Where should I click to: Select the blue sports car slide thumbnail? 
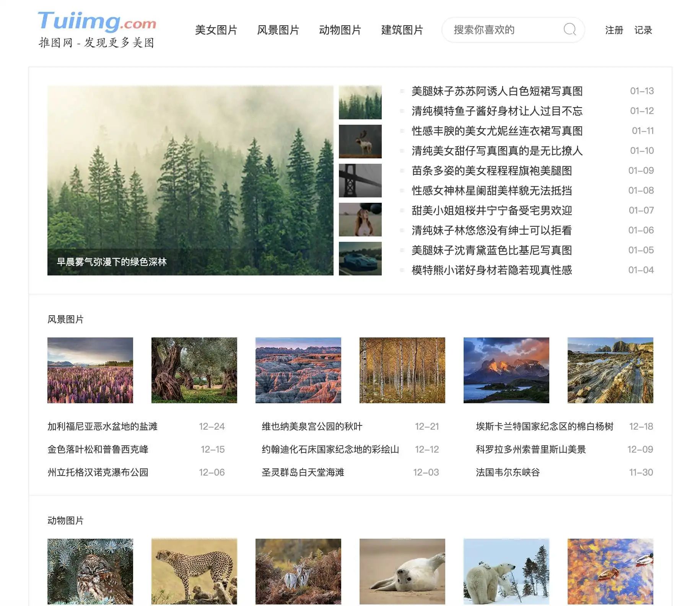360,259
